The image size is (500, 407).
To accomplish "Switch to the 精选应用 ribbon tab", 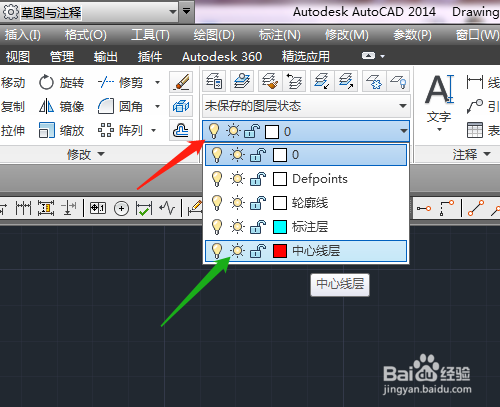I will pos(306,57).
